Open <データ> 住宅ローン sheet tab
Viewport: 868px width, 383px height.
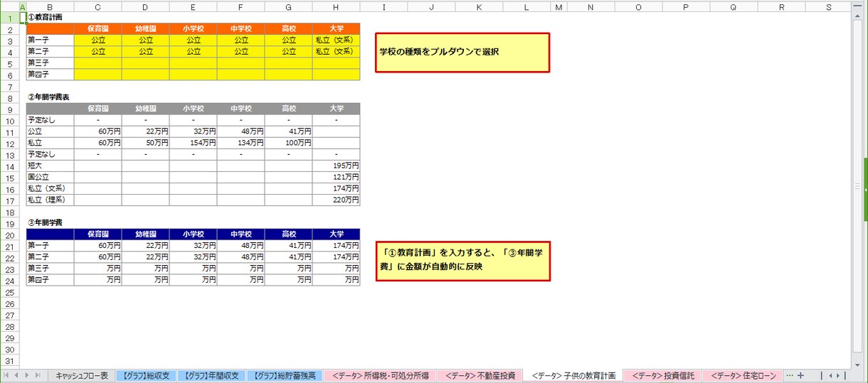pos(743,375)
